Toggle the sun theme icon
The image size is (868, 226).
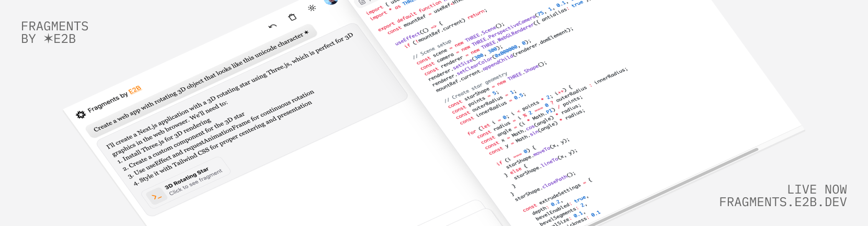pyautogui.click(x=312, y=8)
